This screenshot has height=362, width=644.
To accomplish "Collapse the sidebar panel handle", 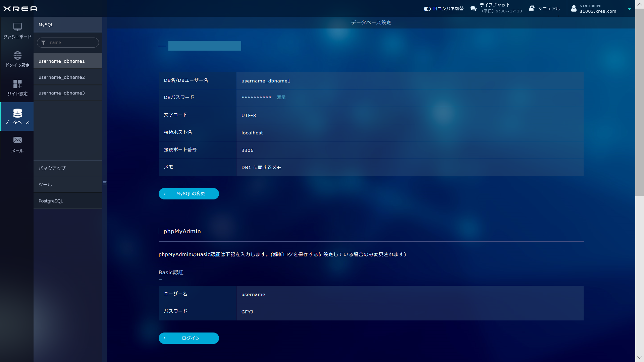I will tap(105, 183).
